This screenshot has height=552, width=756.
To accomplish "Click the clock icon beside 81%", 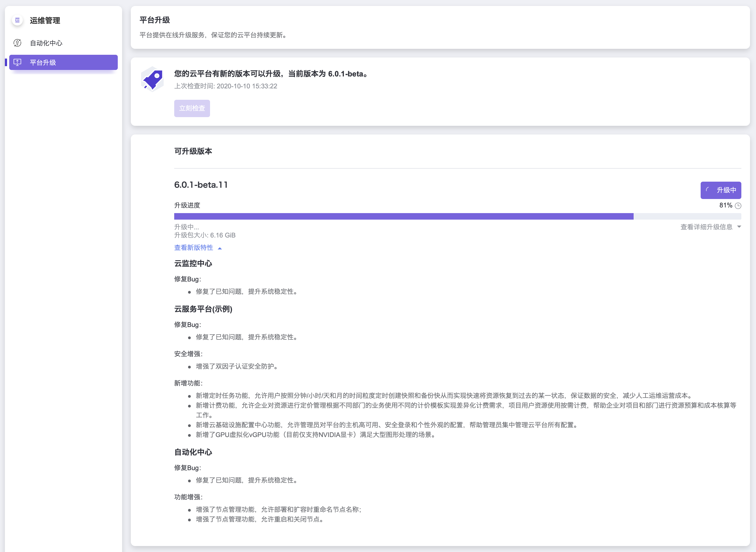I will 738,206.
